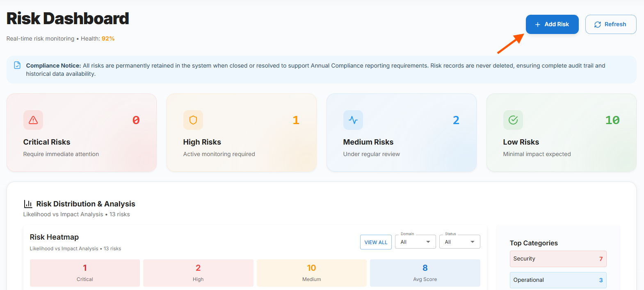Click the circular arrows Refresh icon
Viewport: 644px width, 290px height.
[598, 25]
